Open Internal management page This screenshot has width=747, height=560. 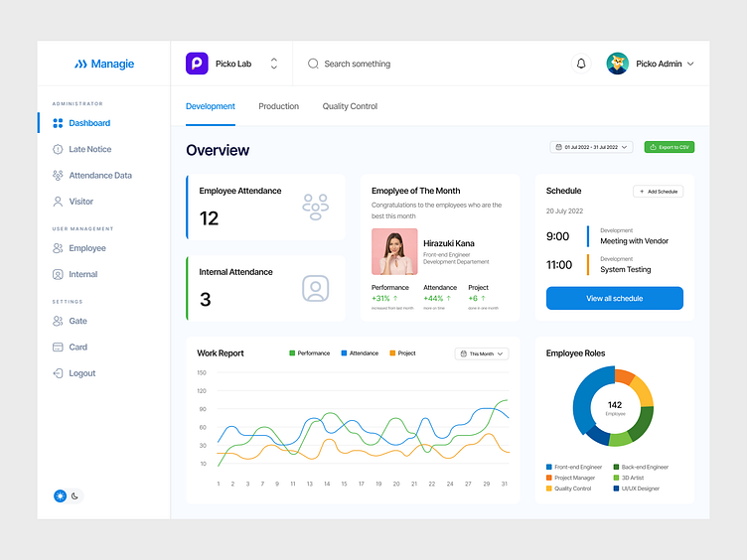[82, 274]
